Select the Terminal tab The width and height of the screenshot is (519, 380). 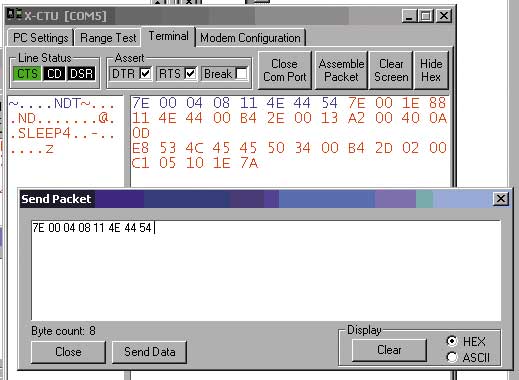[x=168, y=36]
